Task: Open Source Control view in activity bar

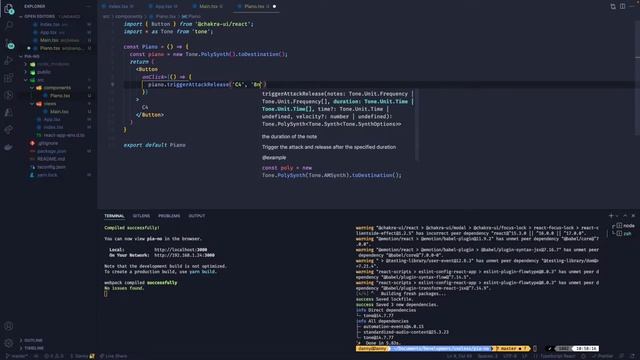Action: (9, 43)
